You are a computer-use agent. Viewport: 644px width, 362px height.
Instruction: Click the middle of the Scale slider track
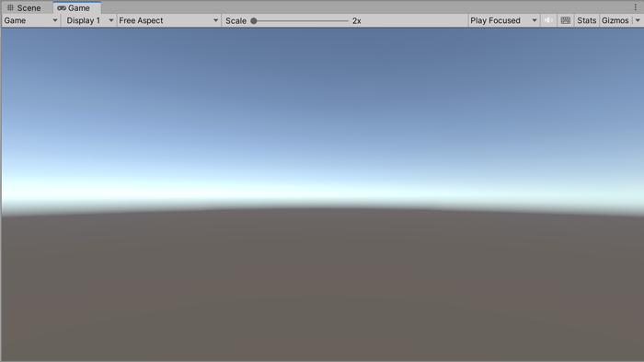pyautogui.click(x=301, y=20)
